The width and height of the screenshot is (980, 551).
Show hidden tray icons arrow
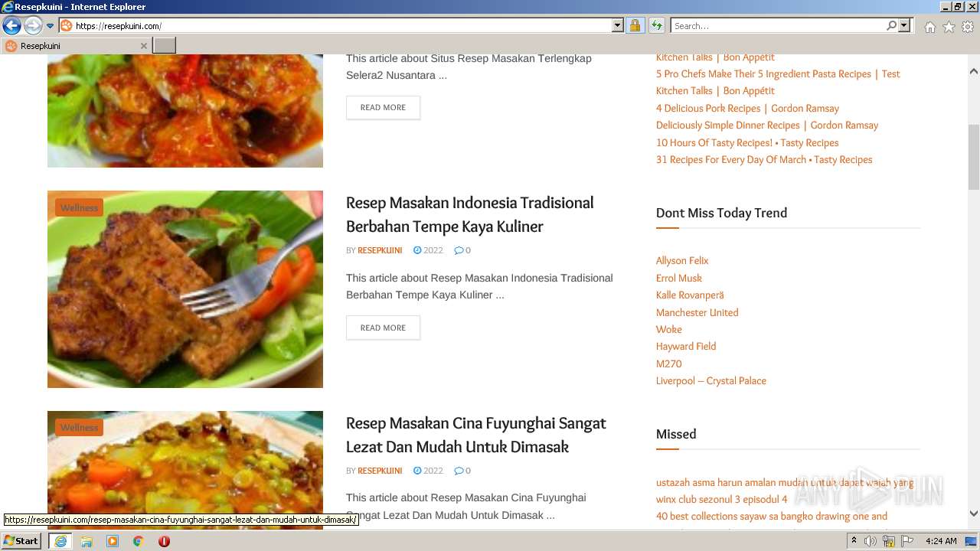tap(854, 541)
